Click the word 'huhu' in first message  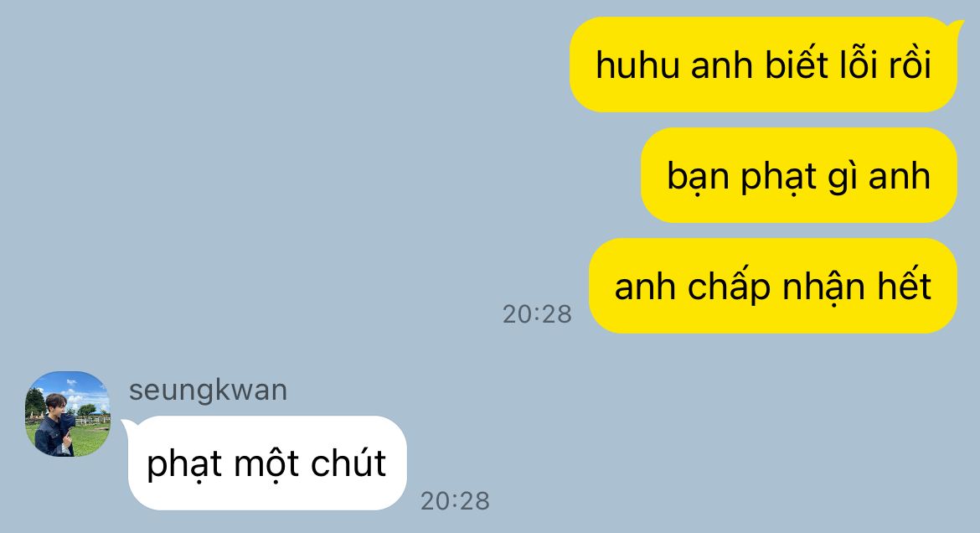[x=637, y=65]
